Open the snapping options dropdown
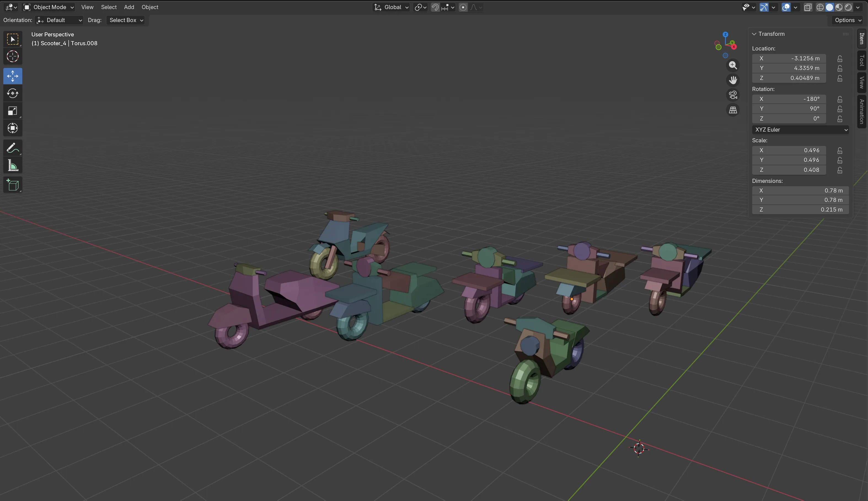Screen dimensions: 868x501 [448, 7]
